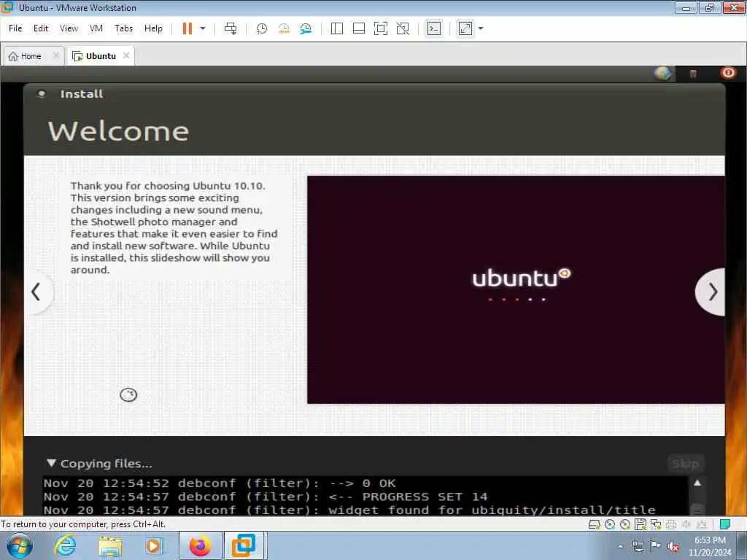Open Windows Explorer folder from taskbar
Image resolution: width=747 pixels, height=560 pixels.
pyautogui.click(x=111, y=545)
